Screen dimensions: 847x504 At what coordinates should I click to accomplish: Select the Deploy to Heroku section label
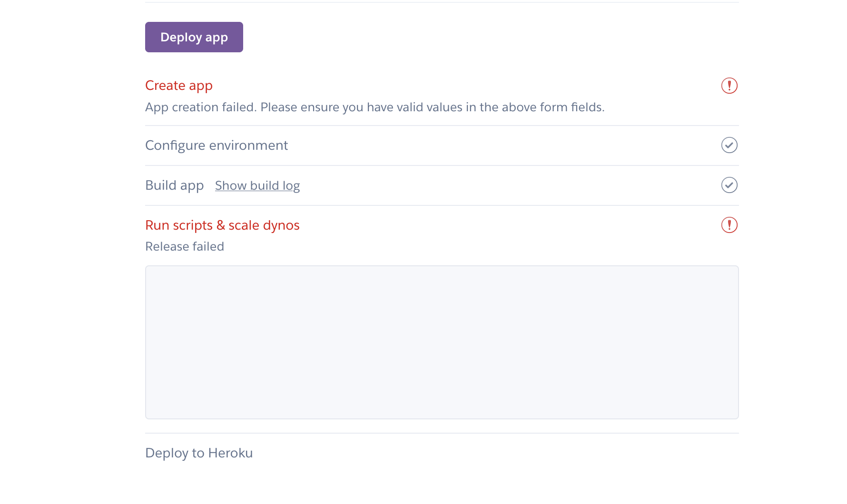(x=199, y=453)
